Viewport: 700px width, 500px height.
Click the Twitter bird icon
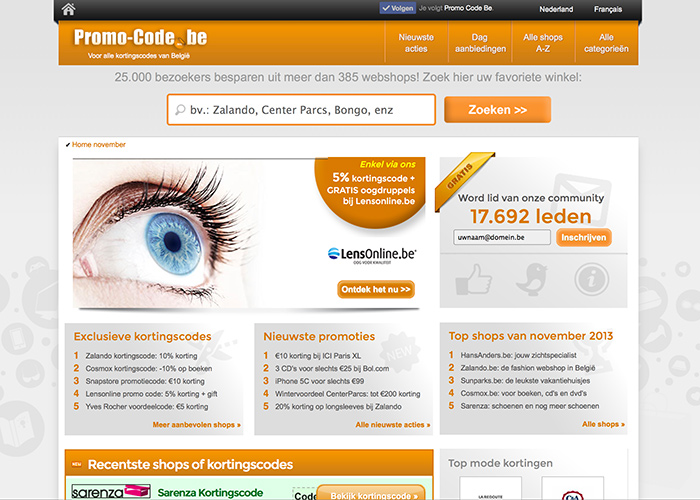click(x=532, y=279)
